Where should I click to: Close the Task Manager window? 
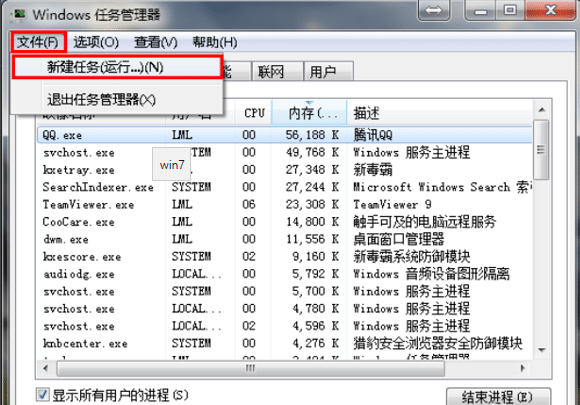coord(551,10)
